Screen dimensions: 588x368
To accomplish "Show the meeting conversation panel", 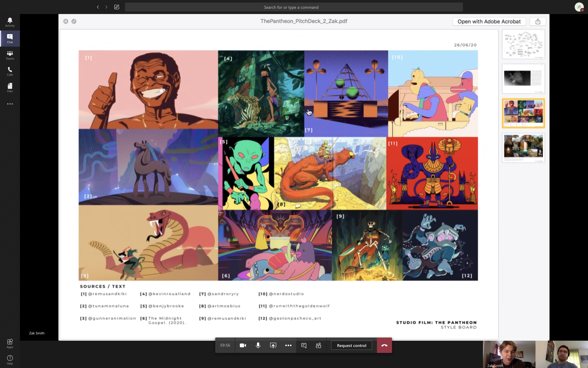I will pyautogui.click(x=304, y=345).
